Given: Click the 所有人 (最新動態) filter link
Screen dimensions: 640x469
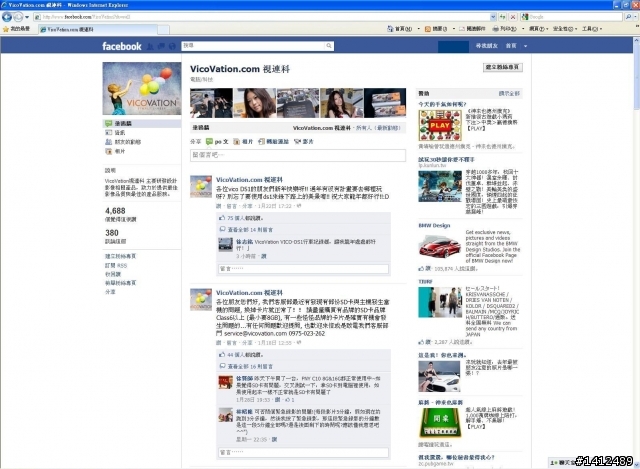Looking at the screenshot, I should coord(378,128).
